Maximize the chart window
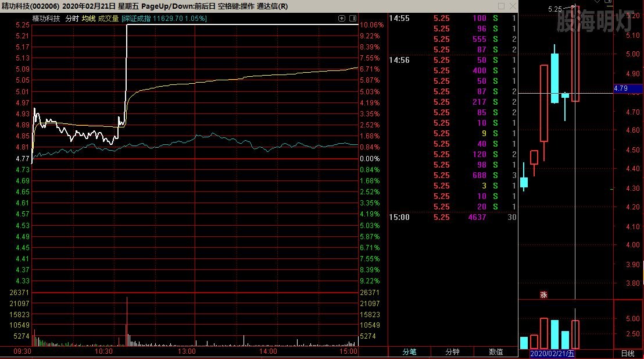This screenshot has height=359, width=644. pyautogui.click(x=501, y=6)
